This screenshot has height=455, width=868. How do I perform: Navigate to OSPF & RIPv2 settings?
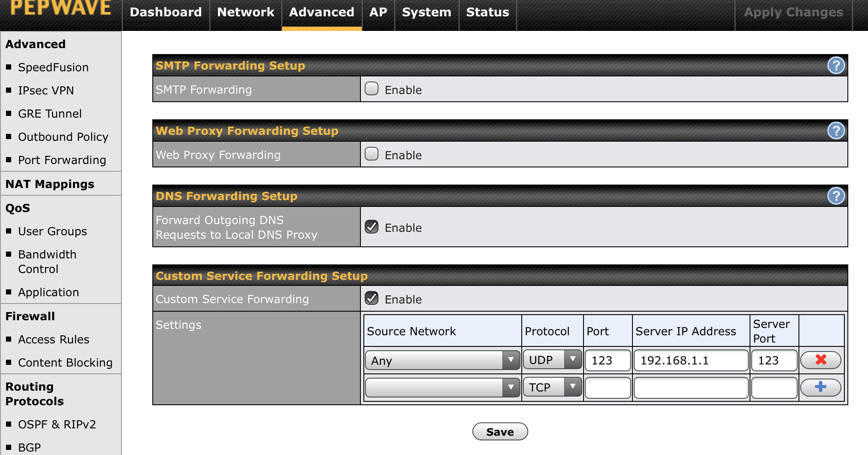point(56,424)
